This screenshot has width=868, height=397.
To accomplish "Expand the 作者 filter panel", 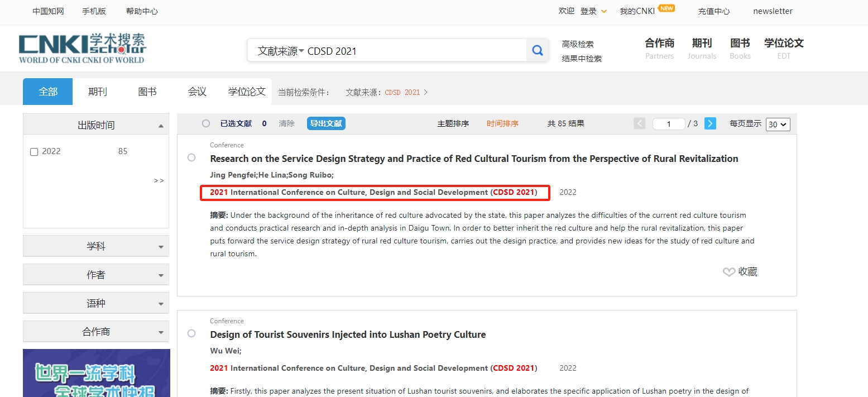I will 96,275.
